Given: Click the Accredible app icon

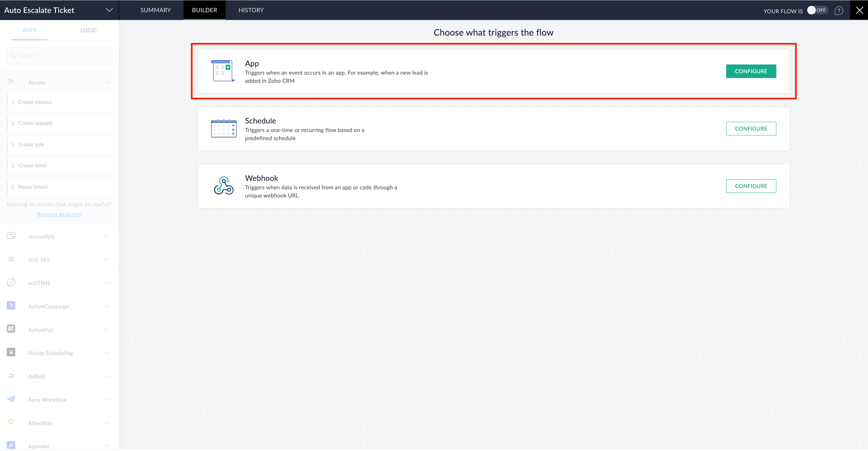Looking at the screenshot, I should [11, 236].
